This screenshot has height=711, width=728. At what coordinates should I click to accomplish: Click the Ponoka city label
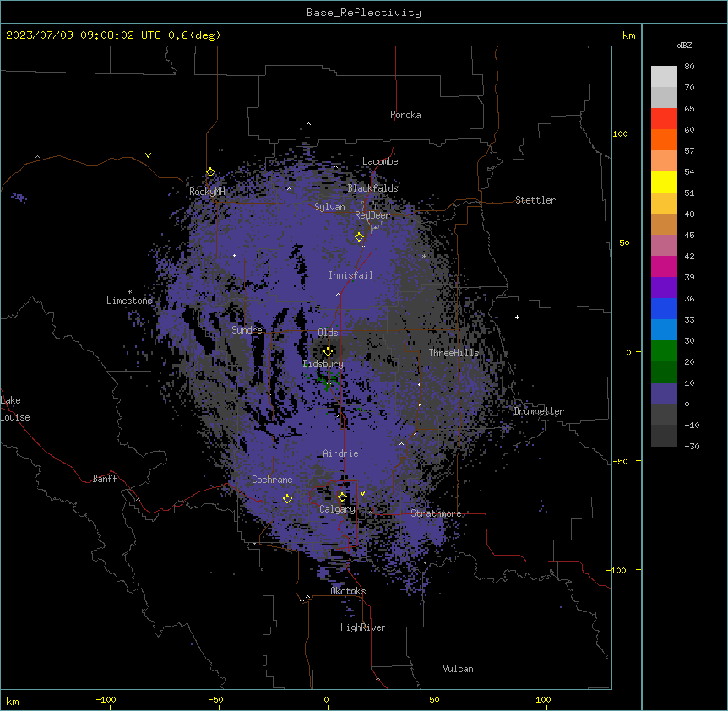pos(405,115)
